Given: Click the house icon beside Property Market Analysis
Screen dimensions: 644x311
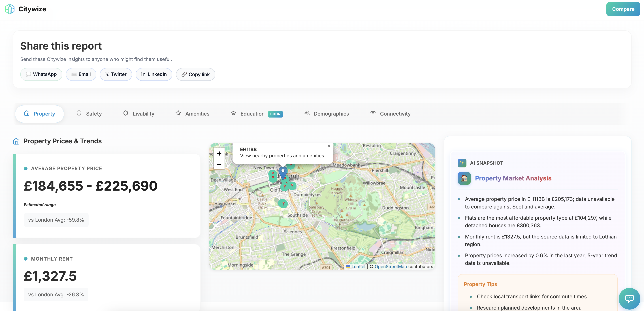Looking at the screenshot, I should [x=464, y=178].
